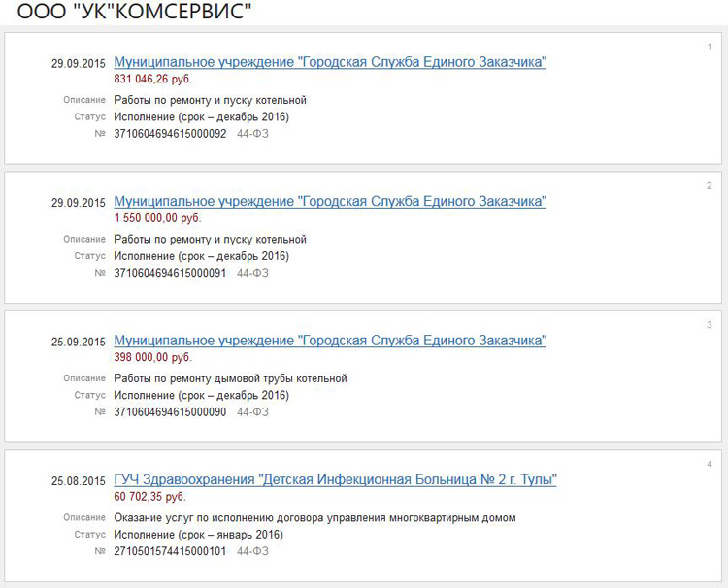Click the ООО "УК"КОМСЕРВИС" page heading
This screenshot has height=588, width=728.
135,12
